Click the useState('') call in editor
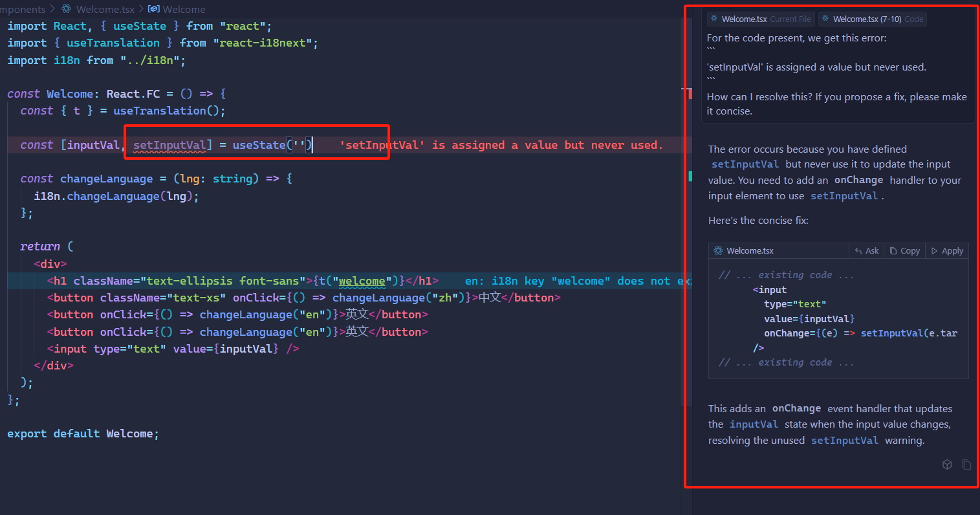The height and width of the screenshot is (515, 980). (x=272, y=145)
